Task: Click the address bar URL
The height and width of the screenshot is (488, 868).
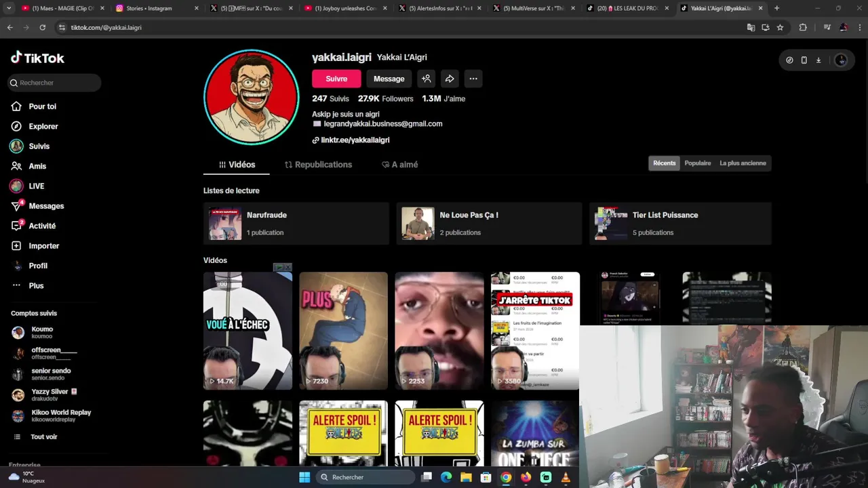Action: tap(106, 28)
